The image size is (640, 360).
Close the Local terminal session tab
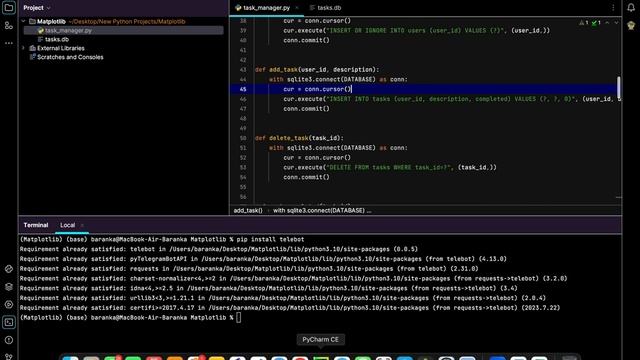(x=82, y=225)
